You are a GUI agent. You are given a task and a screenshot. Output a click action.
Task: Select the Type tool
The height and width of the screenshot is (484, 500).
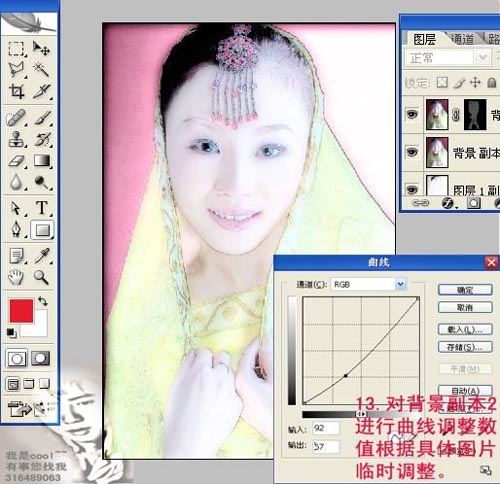click(x=42, y=208)
